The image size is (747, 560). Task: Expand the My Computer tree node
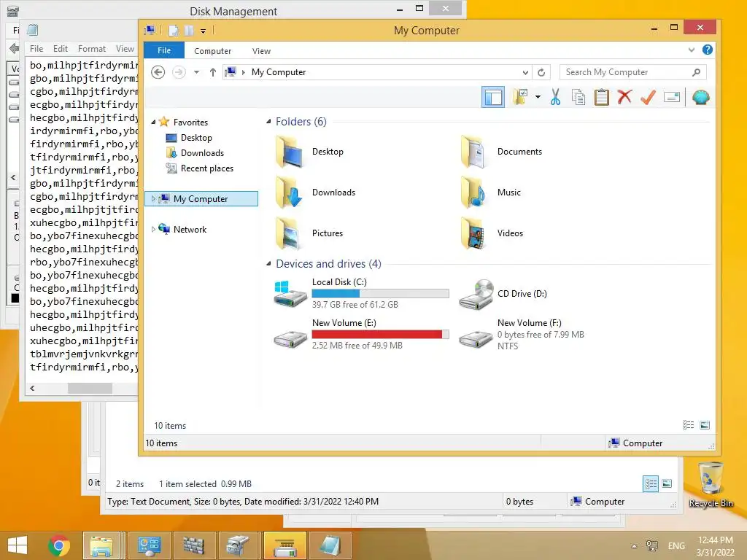(x=153, y=198)
